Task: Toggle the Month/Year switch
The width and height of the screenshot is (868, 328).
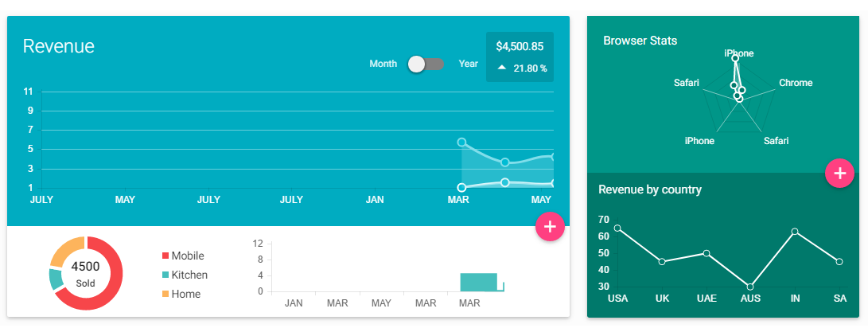Action: coord(426,64)
